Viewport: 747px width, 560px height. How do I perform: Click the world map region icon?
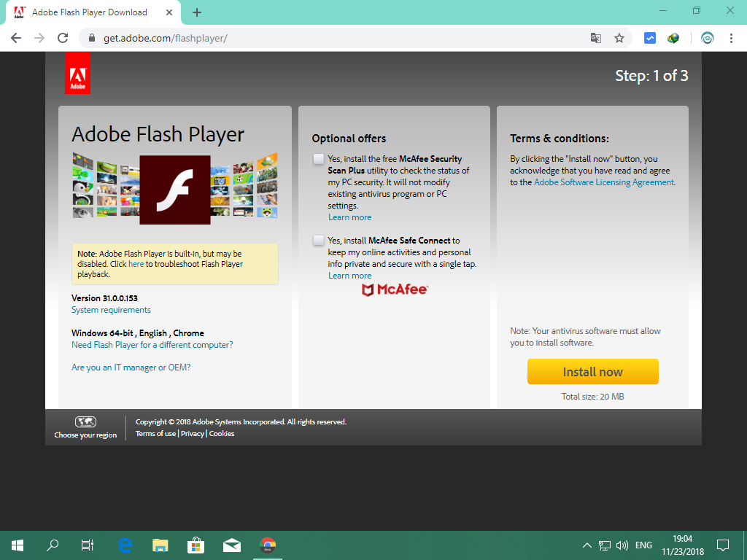[x=85, y=421]
